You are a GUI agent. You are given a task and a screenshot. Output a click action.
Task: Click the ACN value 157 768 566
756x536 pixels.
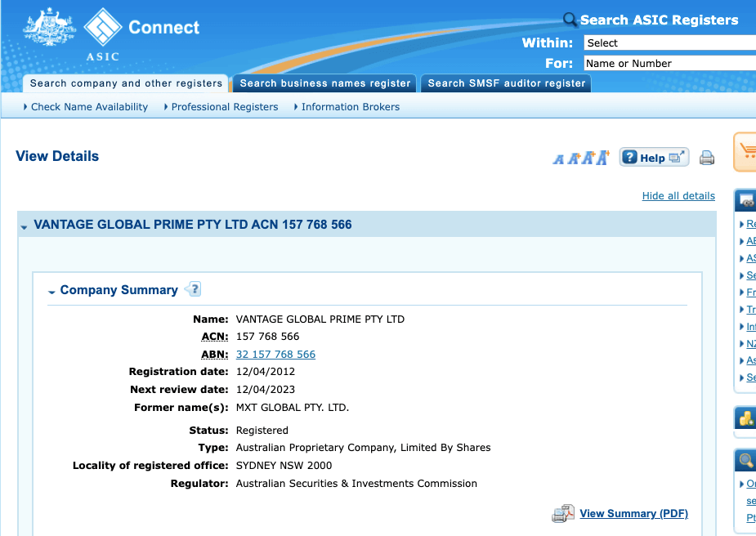click(x=267, y=337)
